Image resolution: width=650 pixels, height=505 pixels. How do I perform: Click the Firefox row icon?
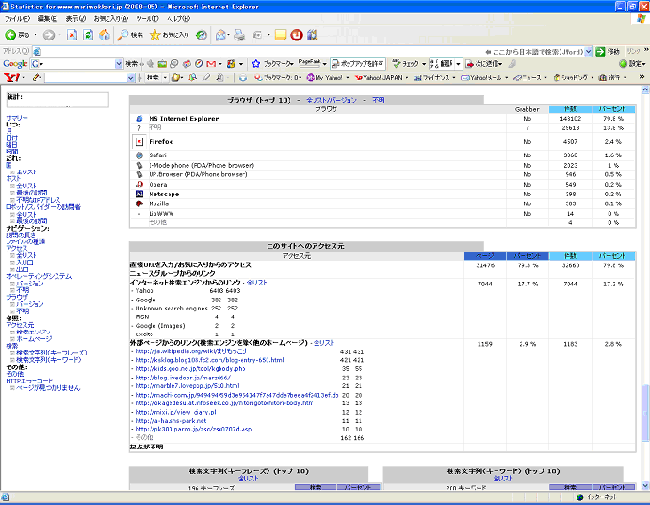139,142
